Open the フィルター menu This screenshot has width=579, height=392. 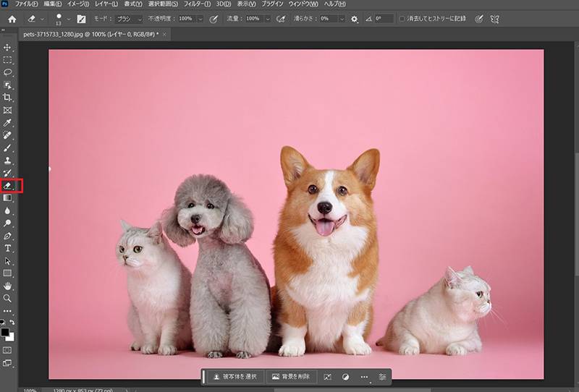[x=197, y=4]
